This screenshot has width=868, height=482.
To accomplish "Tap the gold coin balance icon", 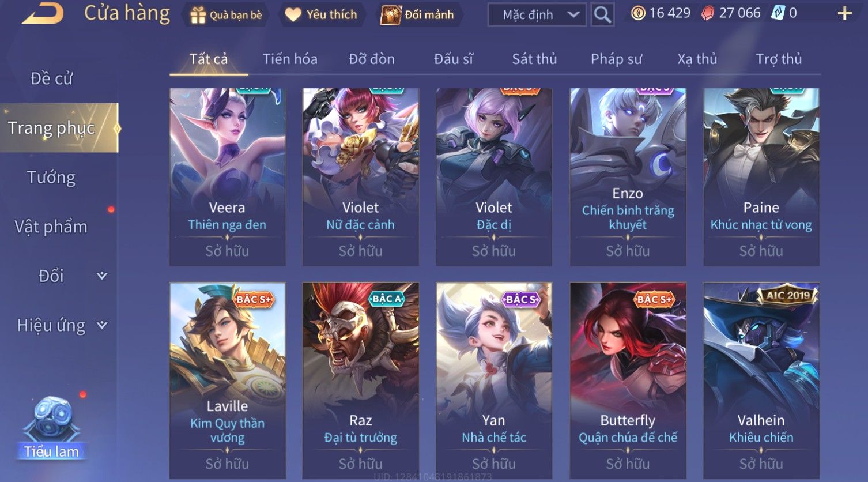I will tap(637, 13).
